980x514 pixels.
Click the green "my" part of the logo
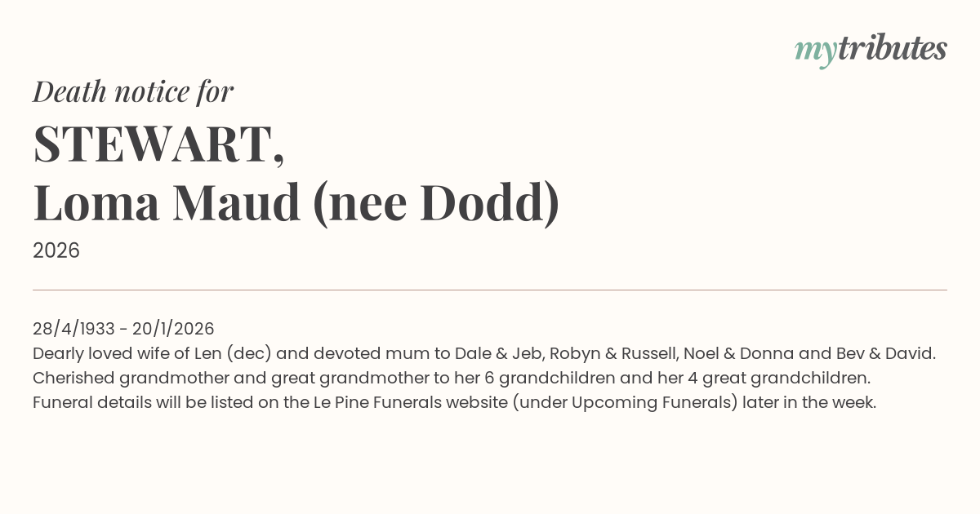815,51
